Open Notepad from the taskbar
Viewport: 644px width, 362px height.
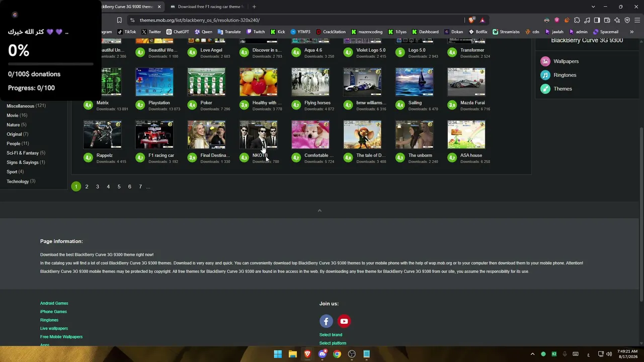367,354
